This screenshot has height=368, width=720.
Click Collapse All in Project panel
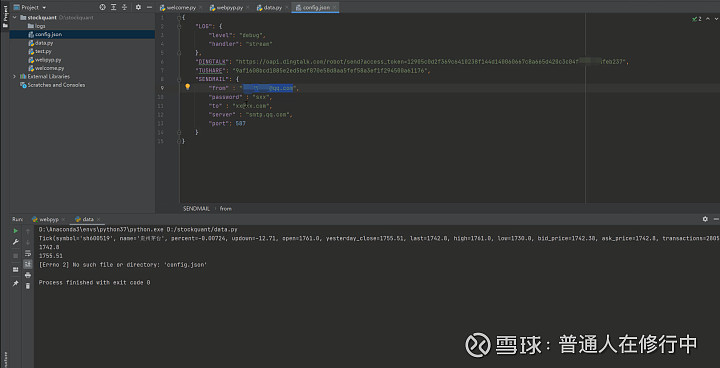coord(124,7)
